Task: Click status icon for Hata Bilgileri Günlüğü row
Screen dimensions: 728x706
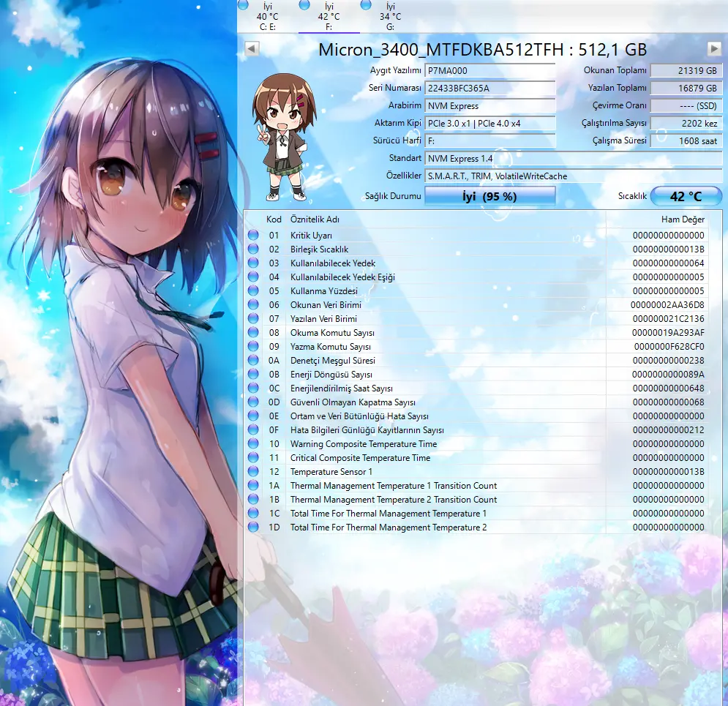Action: [253, 430]
